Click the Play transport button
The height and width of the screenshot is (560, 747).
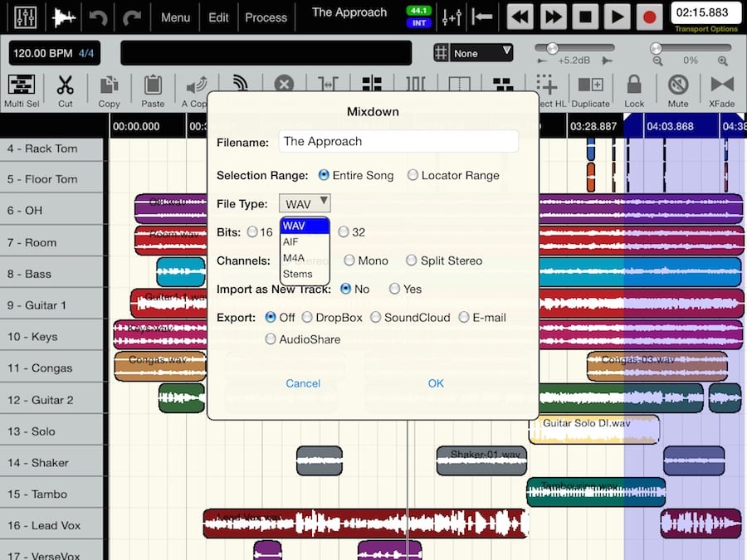(617, 17)
